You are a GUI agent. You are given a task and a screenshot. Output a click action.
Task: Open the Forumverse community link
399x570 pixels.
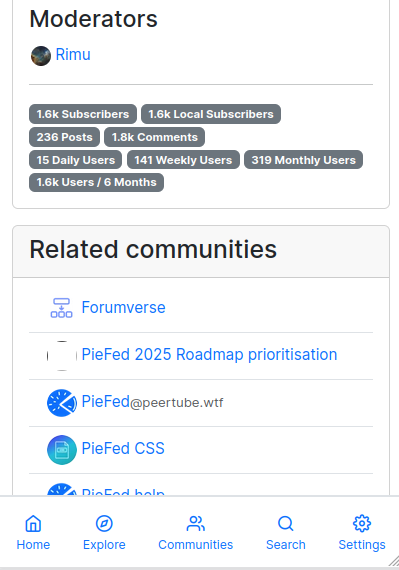tap(124, 308)
